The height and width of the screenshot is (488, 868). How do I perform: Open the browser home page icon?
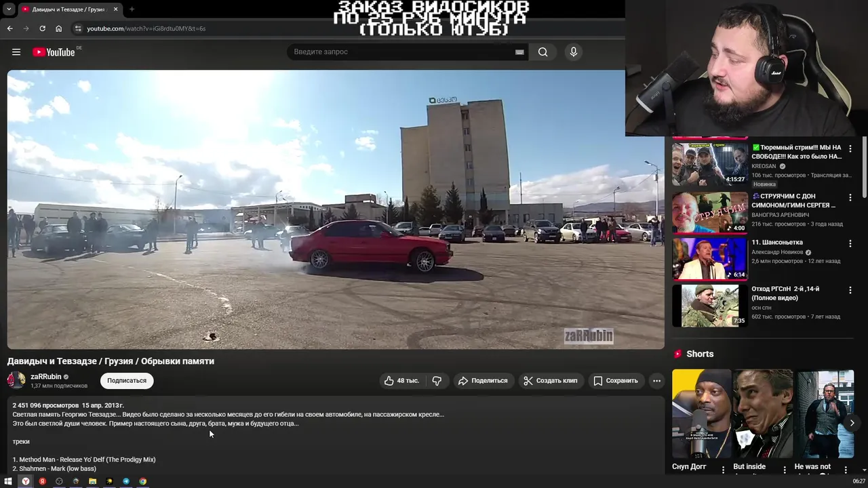[58, 28]
